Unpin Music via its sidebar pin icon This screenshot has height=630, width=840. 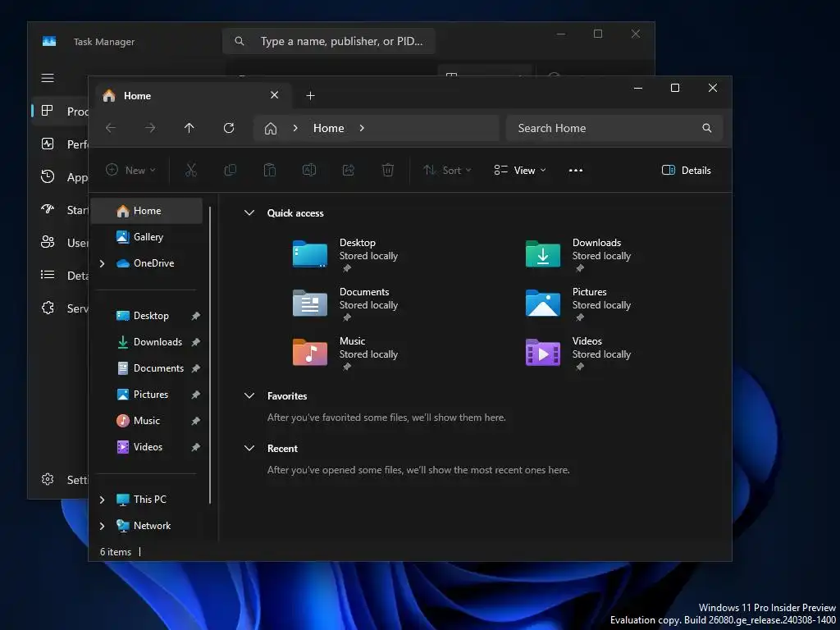(196, 421)
